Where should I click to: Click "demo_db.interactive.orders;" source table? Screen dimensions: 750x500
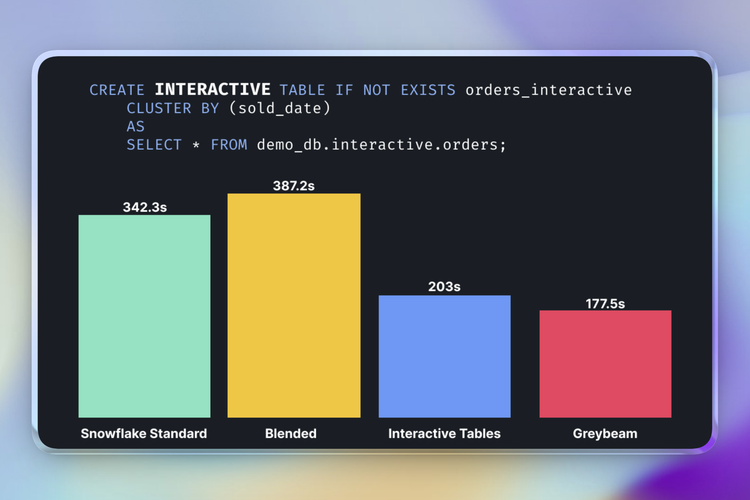click(x=381, y=144)
